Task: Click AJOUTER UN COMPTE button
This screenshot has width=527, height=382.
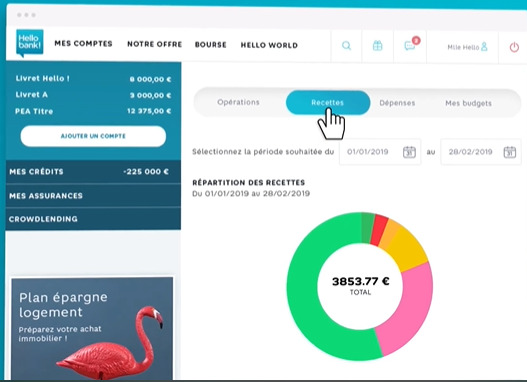Action: [x=93, y=136]
